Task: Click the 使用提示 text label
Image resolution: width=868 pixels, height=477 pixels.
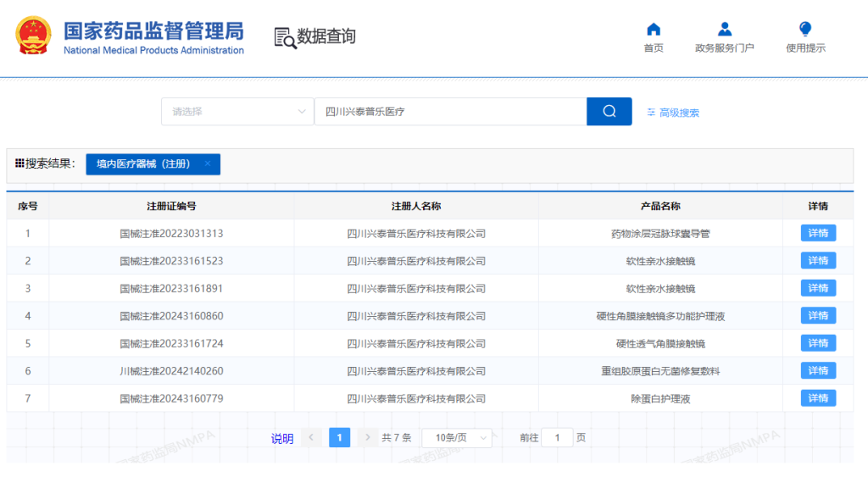Action: click(805, 48)
